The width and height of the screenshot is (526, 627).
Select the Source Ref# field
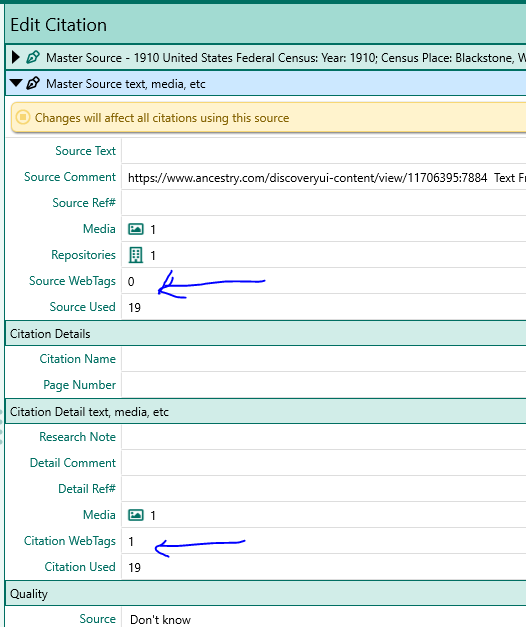[324, 203]
